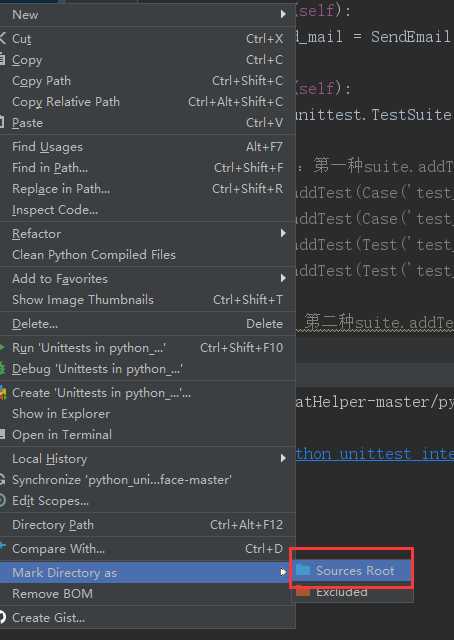454x640 pixels.
Task: Click the Copy icon beside Copy
Action: click(2, 60)
